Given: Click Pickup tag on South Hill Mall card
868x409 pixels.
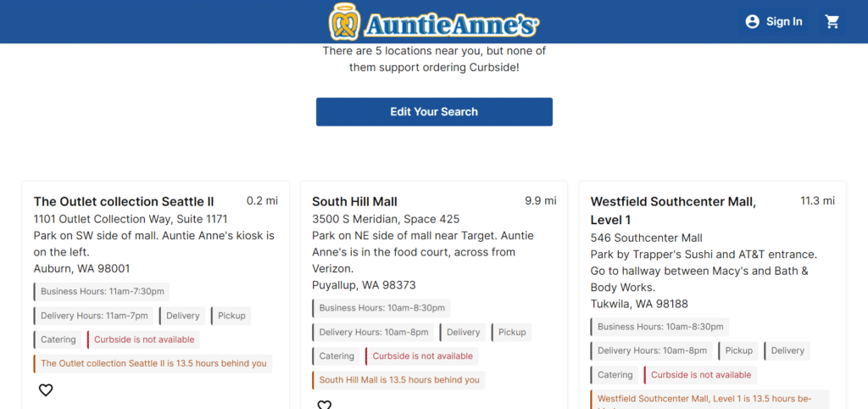Looking at the screenshot, I should pos(511,333).
